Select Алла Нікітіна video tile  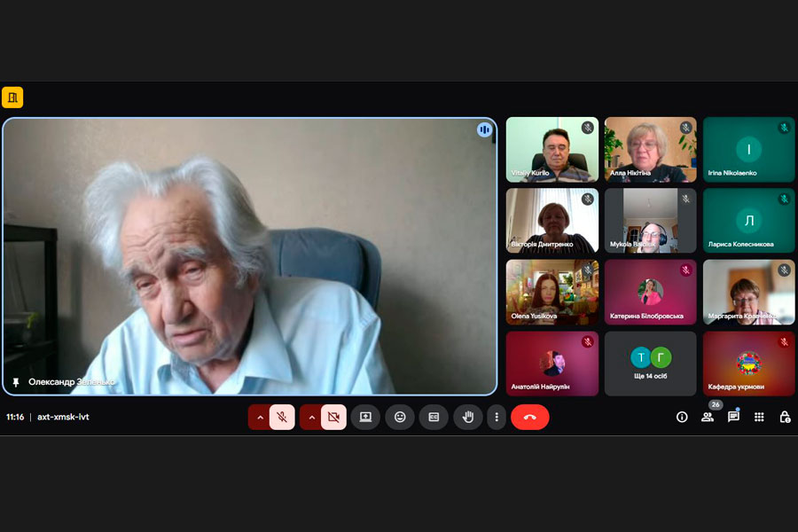click(x=651, y=150)
